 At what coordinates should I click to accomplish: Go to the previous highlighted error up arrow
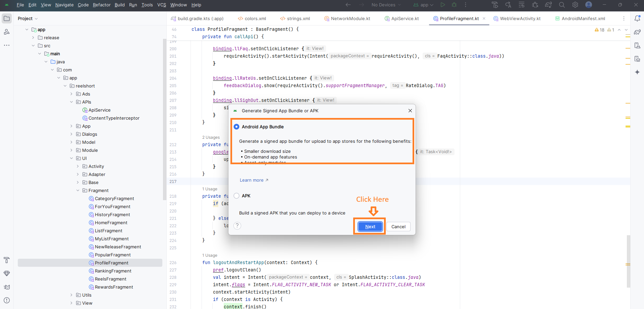tap(619, 30)
